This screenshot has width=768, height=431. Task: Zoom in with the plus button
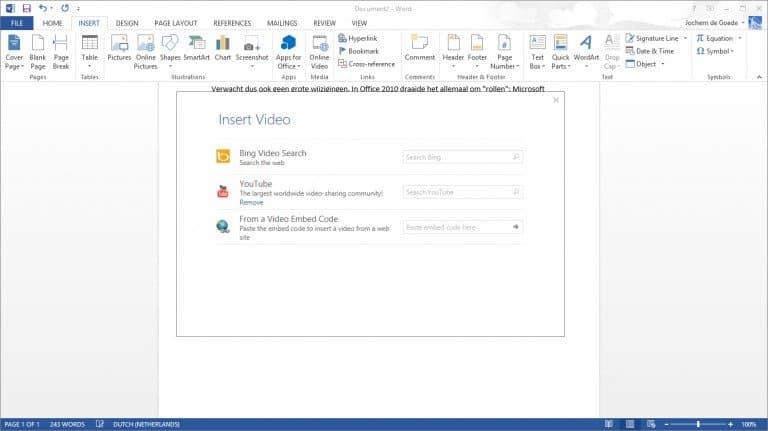pyautogui.click(x=730, y=424)
